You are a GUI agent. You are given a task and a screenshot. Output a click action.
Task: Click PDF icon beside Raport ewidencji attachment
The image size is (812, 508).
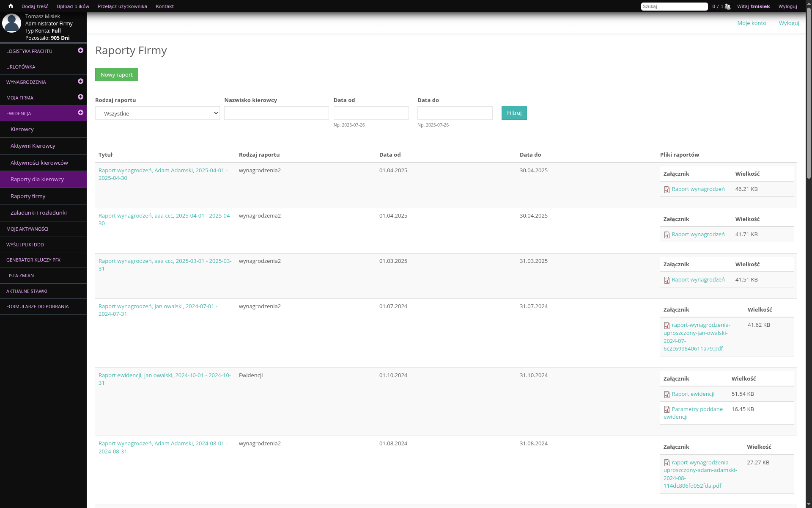(667, 395)
